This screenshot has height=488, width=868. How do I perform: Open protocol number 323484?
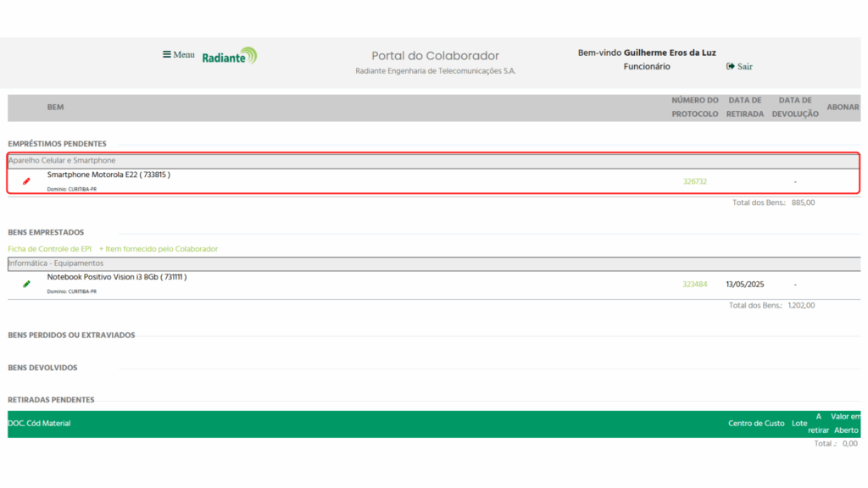(x=694, y=284)
